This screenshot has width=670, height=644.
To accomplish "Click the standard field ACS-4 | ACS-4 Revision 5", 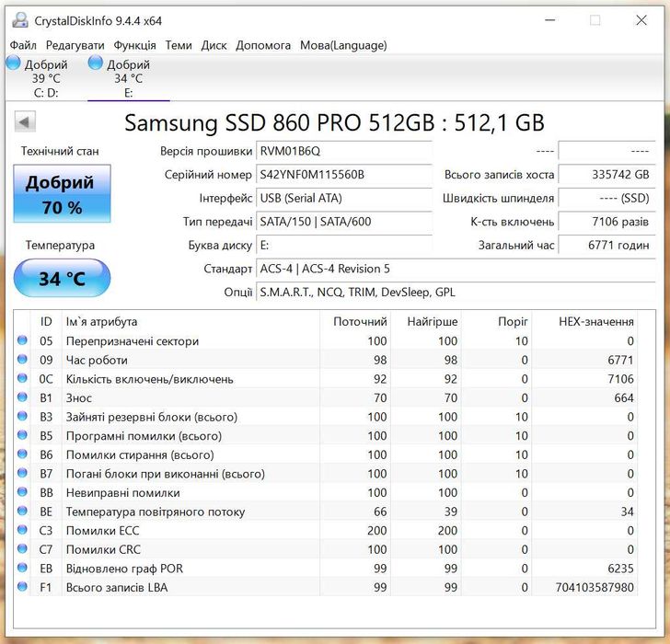I will [456, 269].
